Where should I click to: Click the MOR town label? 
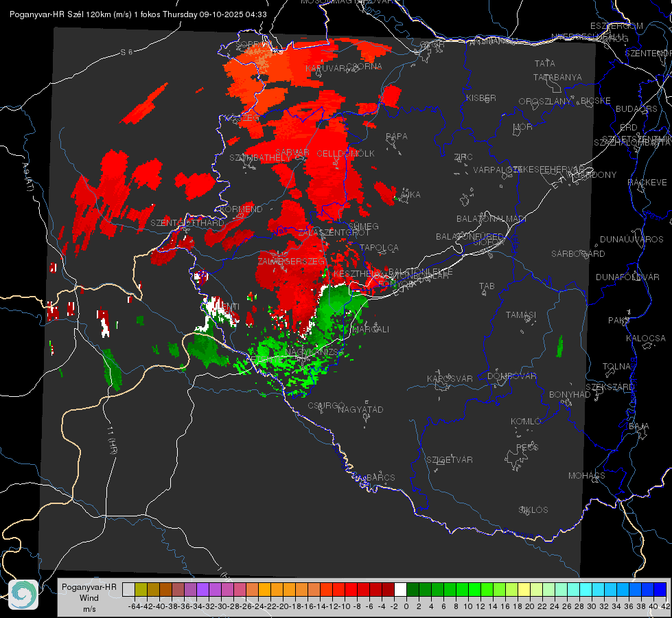[523, 127]
